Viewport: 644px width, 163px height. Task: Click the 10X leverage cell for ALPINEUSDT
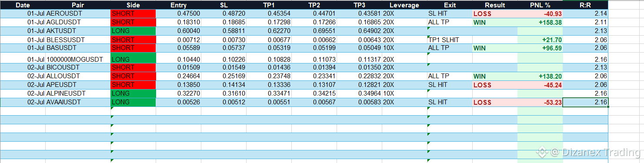[x=404, y=93]
